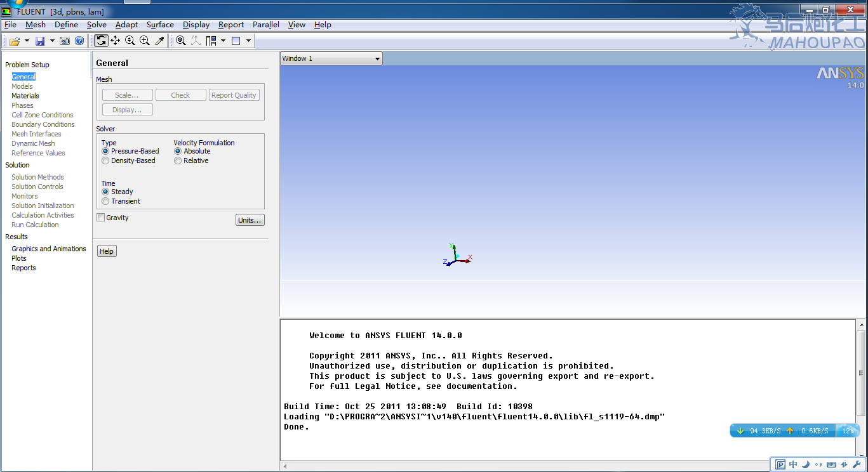Open the Parallel menu
The image size is (868, 472).
click(265, 25)
